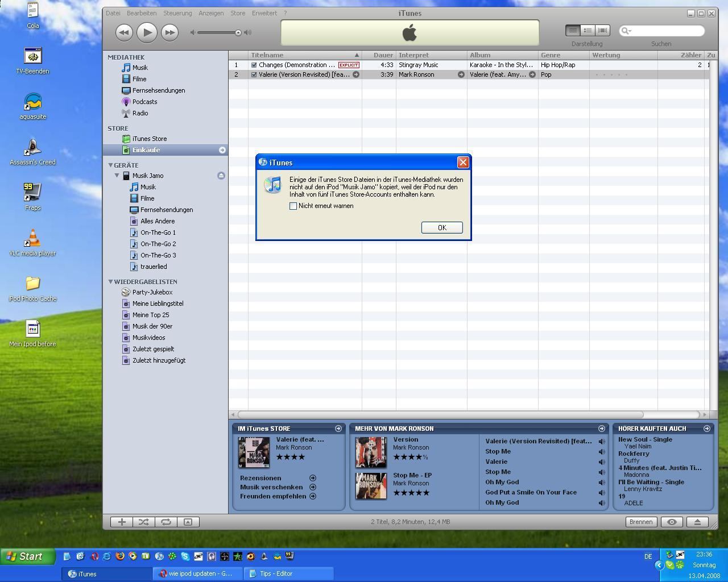Open the Store menu
This screenshot has width=728, height=582.
(238, 13)
